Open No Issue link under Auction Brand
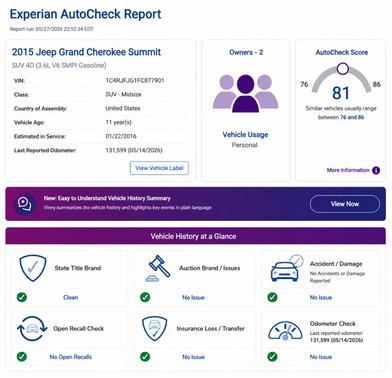The image size is (392, 378). pos(193,297)
